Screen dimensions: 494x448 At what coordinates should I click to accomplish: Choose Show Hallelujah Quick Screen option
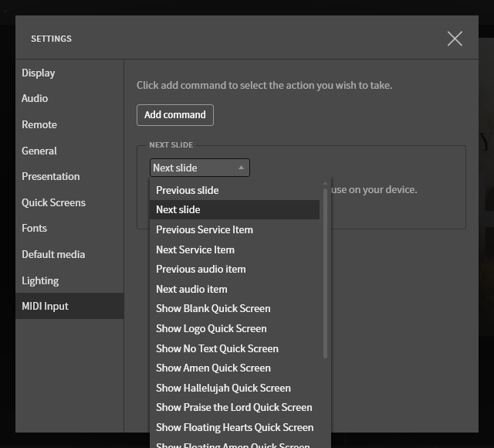pos(235,388)
